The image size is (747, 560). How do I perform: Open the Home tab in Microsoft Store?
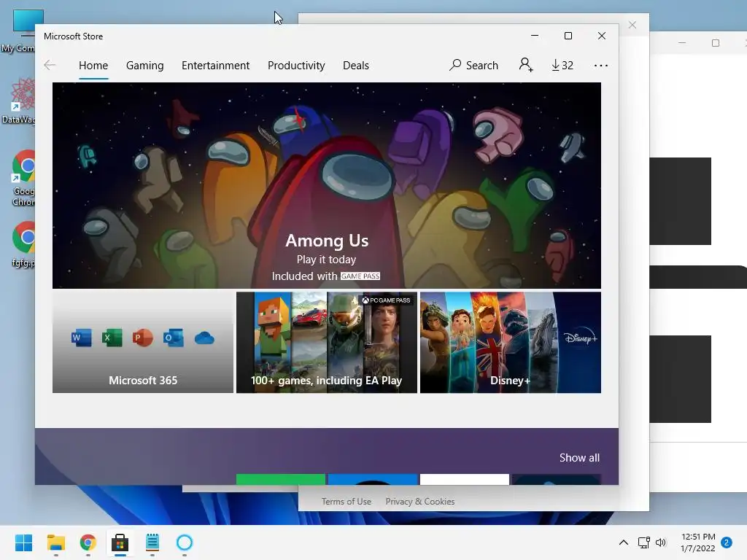(93, 65)
